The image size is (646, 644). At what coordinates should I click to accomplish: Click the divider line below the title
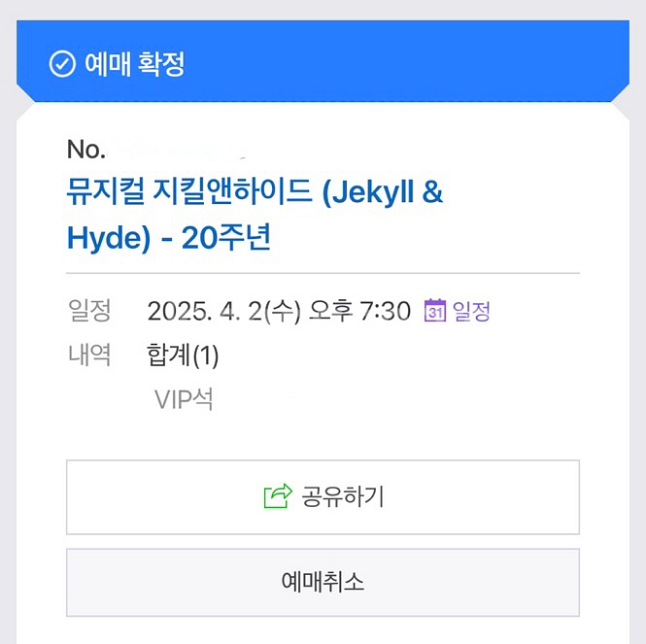point(323,273)
